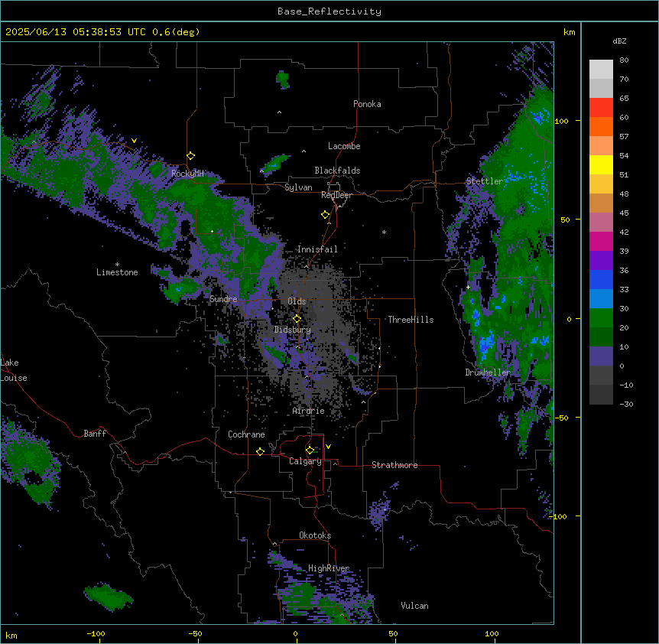Click the Sylvan town label
Image resolution: width=659 pixels, height=644 pixels.
click(298, 187)
